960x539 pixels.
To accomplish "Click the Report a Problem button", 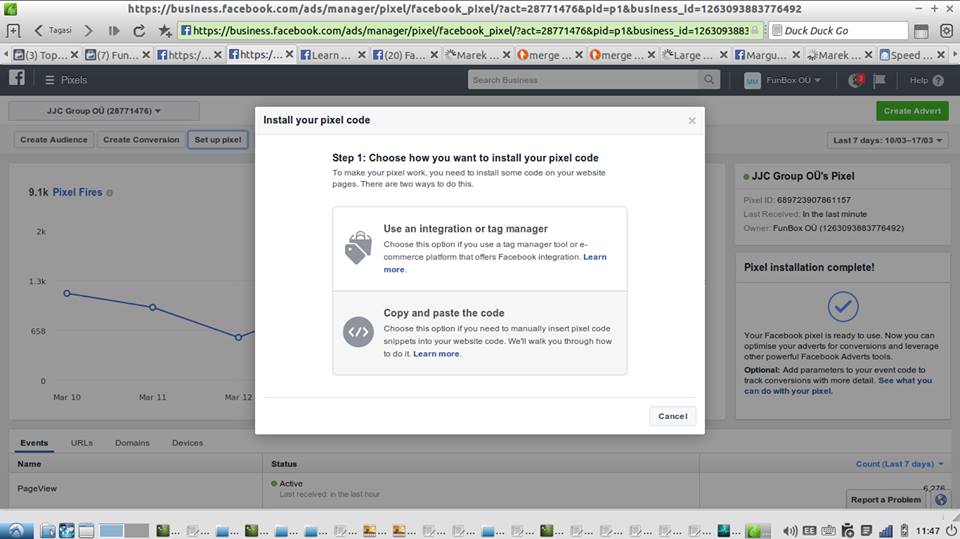I will 886,500.
